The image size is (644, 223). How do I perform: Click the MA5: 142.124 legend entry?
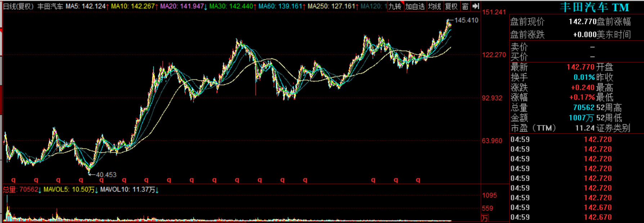pyautogui.click(x=87, y=6)
